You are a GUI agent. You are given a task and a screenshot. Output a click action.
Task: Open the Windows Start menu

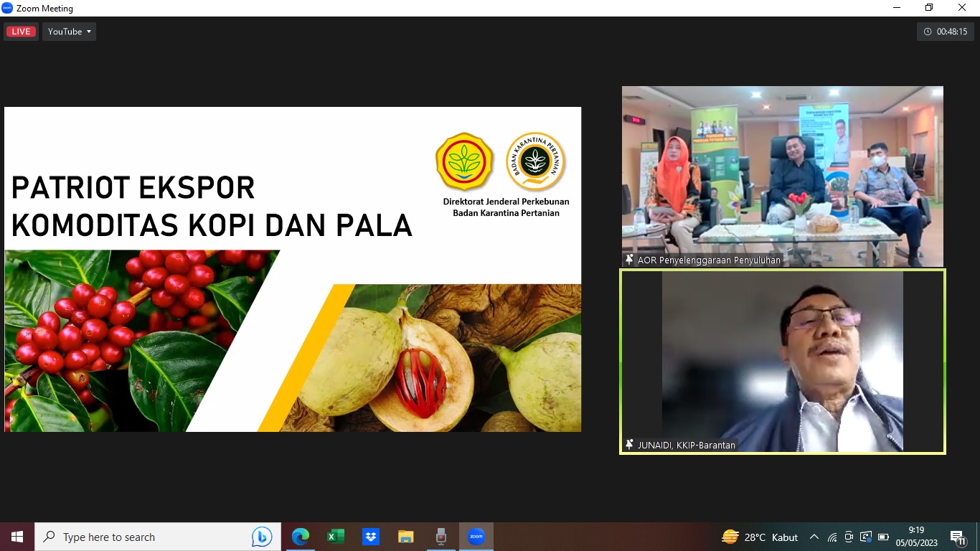pos(17,537)
